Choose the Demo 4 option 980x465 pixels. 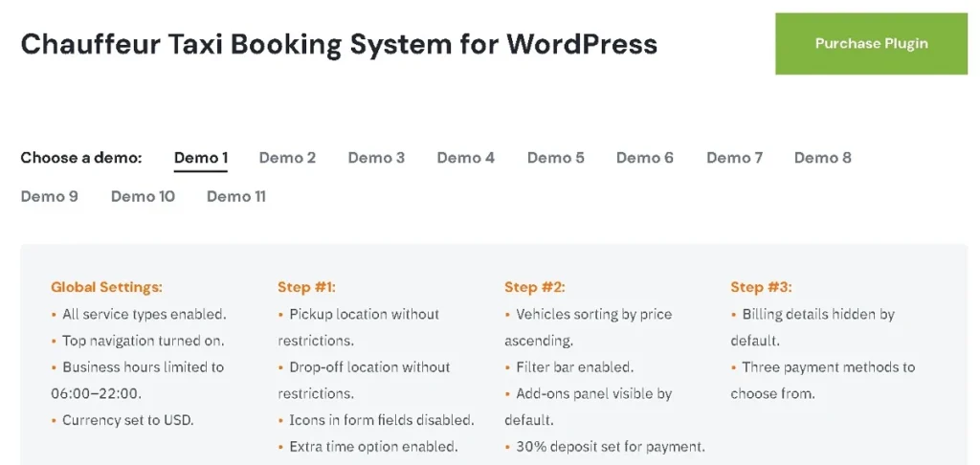coord(465,158)
